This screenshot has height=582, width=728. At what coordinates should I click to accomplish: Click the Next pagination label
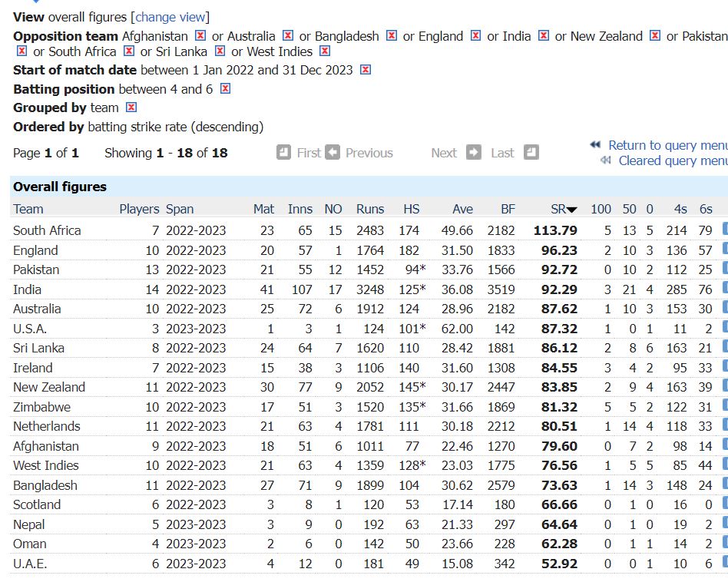[444, 153]
